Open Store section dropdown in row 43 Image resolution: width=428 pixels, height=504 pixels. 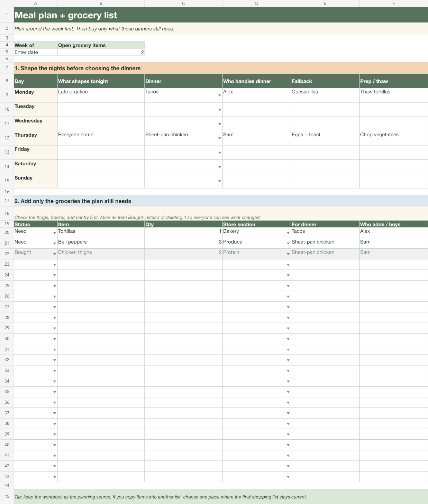click(288, 477)
